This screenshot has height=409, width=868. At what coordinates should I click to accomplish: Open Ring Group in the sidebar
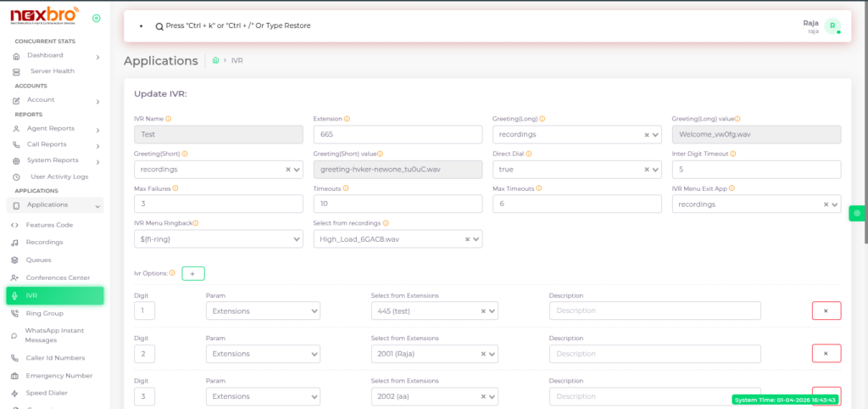43,313
